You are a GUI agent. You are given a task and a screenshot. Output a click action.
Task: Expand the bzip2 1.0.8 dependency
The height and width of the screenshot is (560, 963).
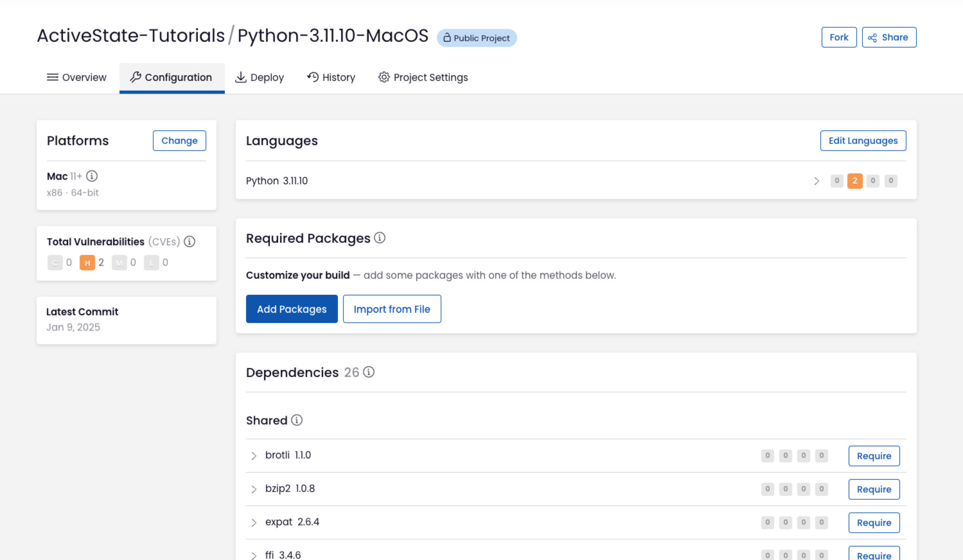(x=254, y=489)
